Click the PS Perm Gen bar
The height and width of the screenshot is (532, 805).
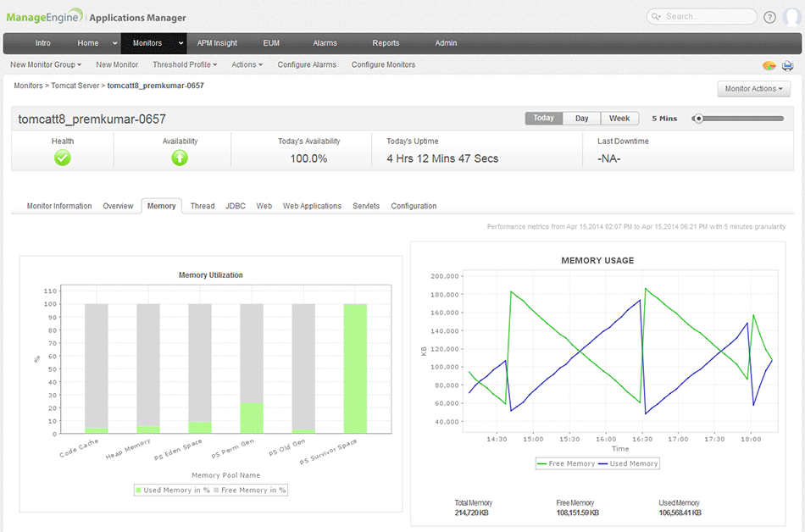(252, 369)
